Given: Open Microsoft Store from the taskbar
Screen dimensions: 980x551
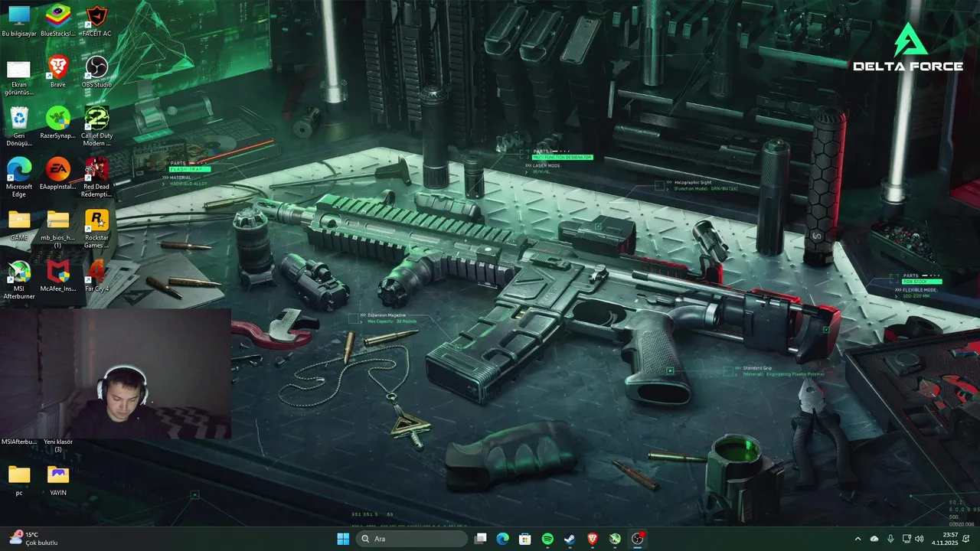Looking at the screenshot, I should tap(525, 539).
